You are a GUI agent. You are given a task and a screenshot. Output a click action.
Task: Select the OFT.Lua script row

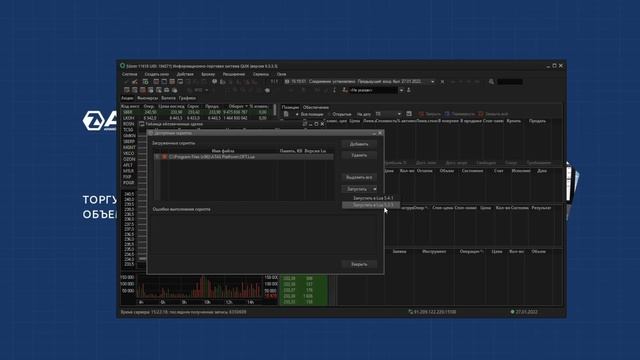244,157
